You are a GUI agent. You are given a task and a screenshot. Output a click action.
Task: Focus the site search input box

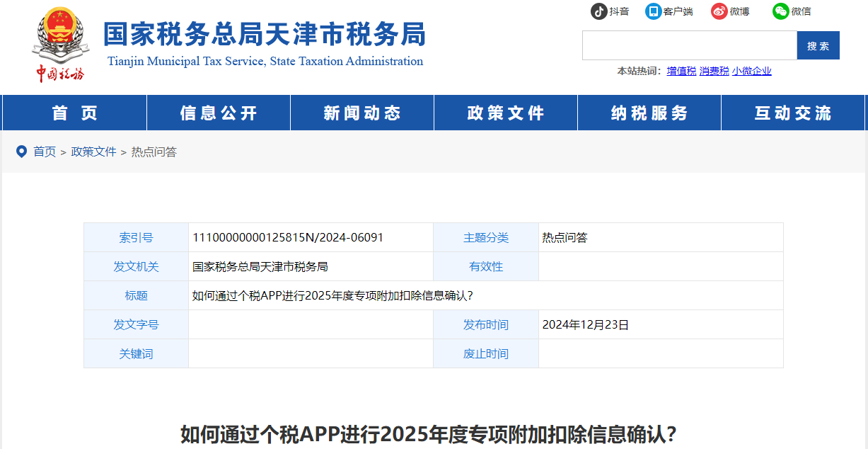coord(690,45)
